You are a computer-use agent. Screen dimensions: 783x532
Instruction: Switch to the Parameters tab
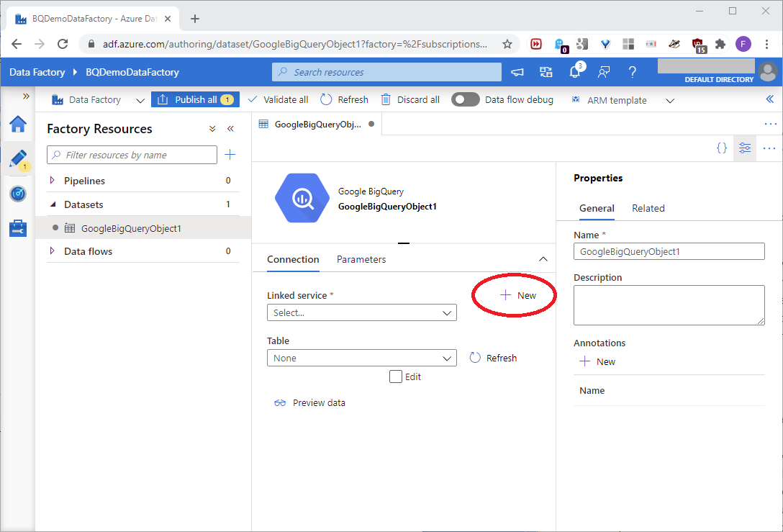coord(361,259)
